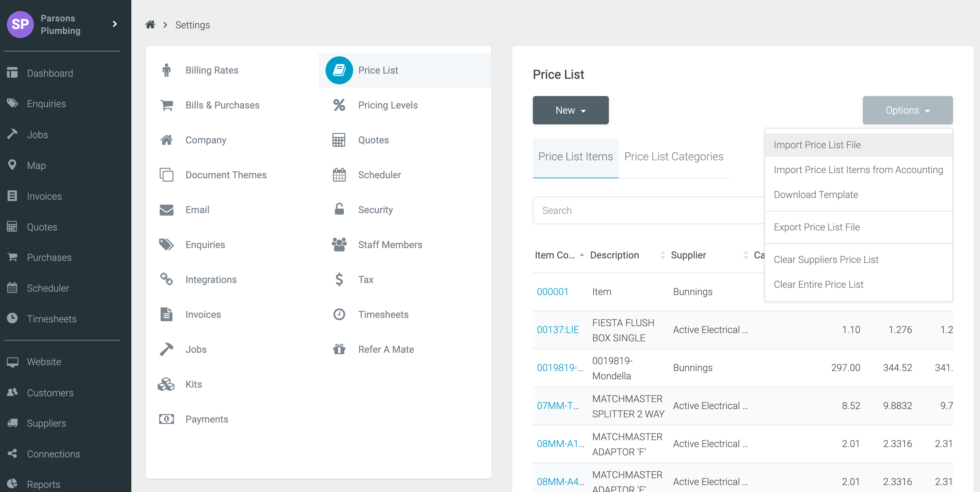Toggle sort on the Supplier column

point(746,255)
